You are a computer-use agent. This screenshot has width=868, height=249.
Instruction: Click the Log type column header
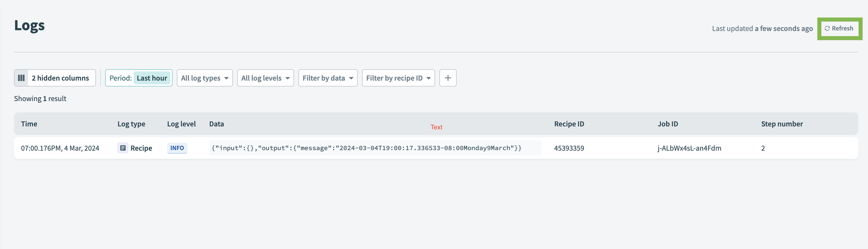(x=131, y=124)
